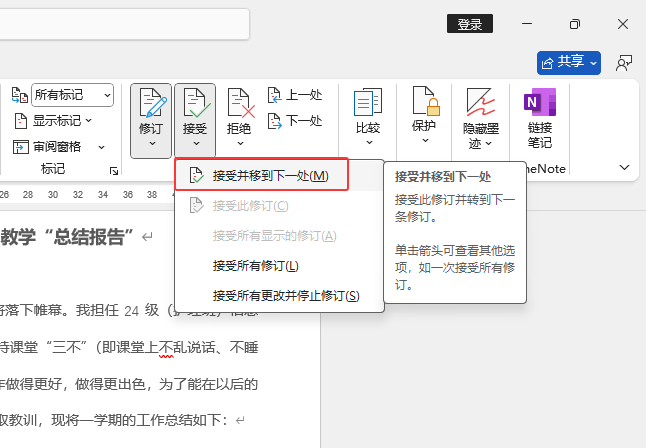Click the 保护 protect document icon
The width and height of the screenshot is (646, 448).
tap(426, 101)
